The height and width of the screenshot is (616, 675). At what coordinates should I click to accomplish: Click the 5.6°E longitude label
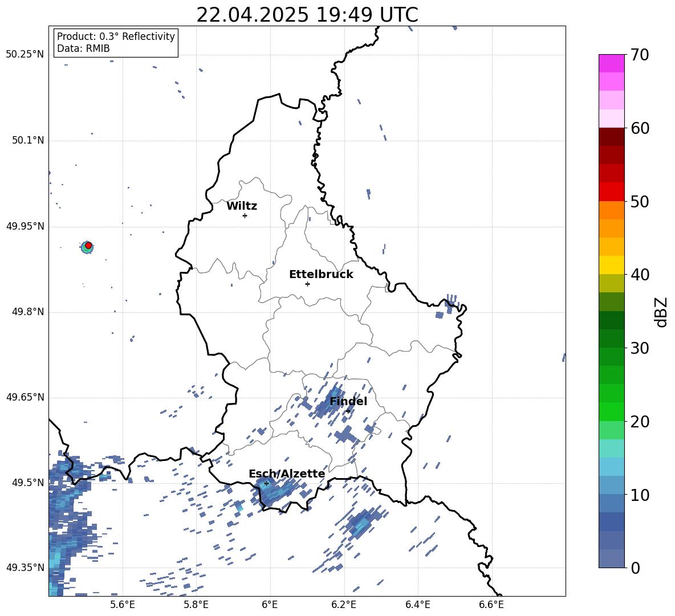pyautogui.click(x=123, y=605)
